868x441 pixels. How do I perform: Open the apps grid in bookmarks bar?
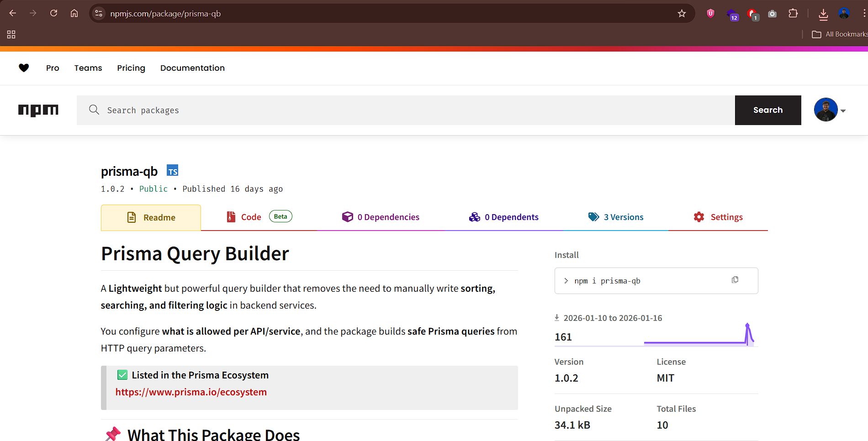(11, 34)
